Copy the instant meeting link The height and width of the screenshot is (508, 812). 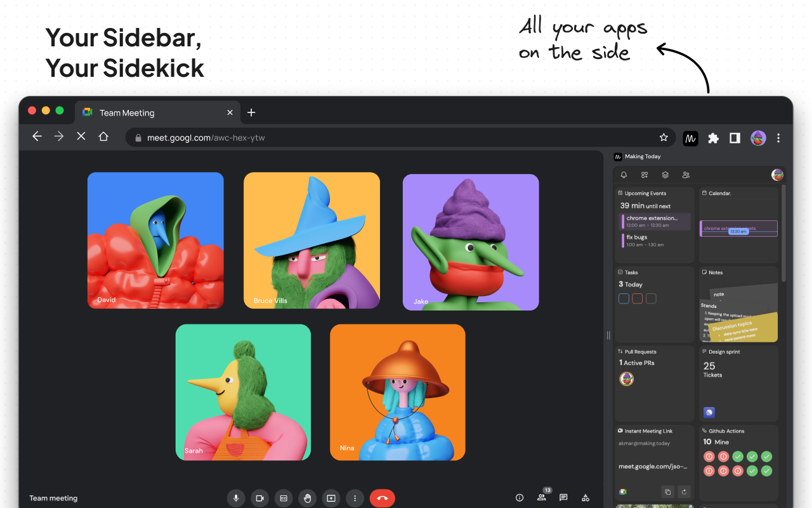click(x=667, y=491)
